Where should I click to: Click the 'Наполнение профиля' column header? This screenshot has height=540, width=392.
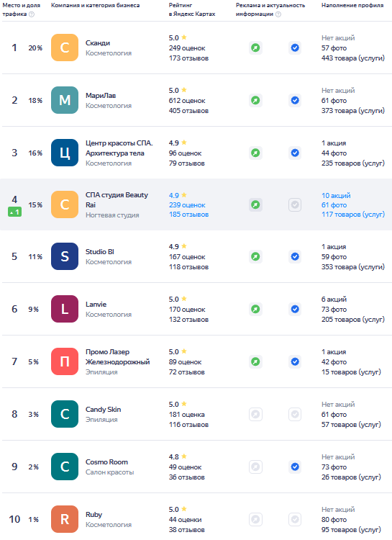point(352,6)
